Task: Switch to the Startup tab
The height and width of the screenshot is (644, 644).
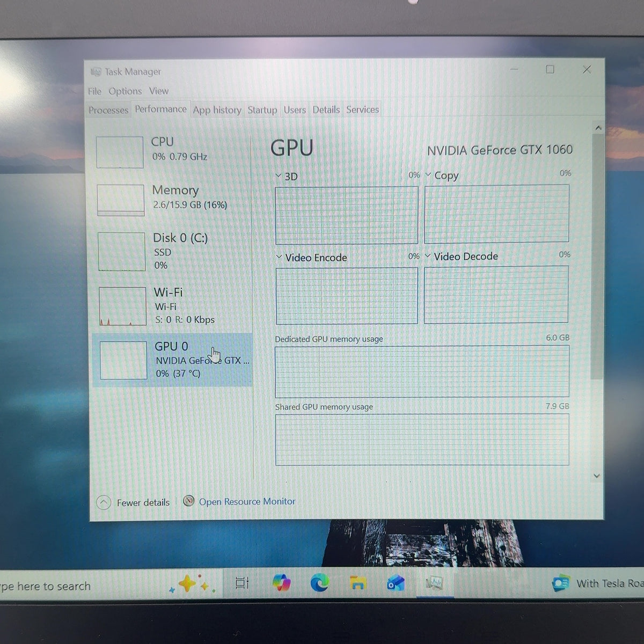Action: click(x=262, y=110)
